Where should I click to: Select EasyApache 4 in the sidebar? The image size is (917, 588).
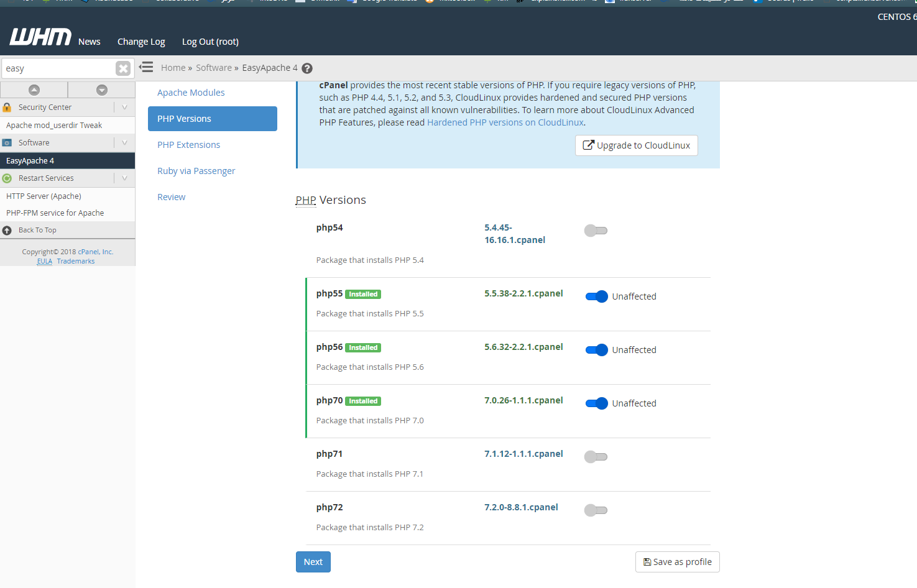67,161
